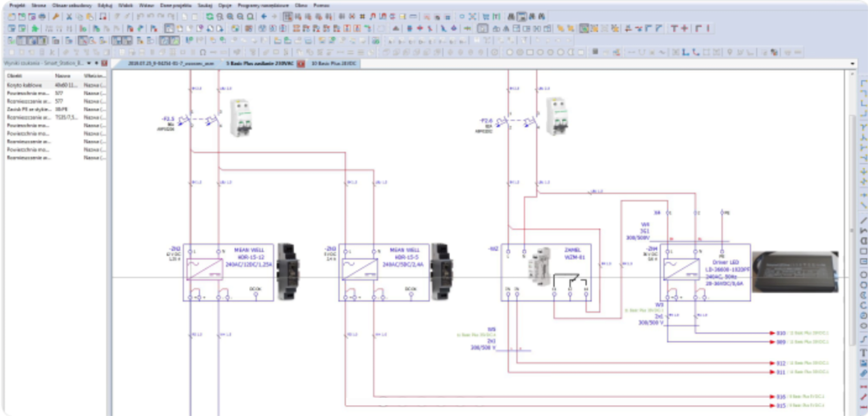The image size is (868, 416).
Task: Click the shopping cart parts icon
Action: pos(486,16)
